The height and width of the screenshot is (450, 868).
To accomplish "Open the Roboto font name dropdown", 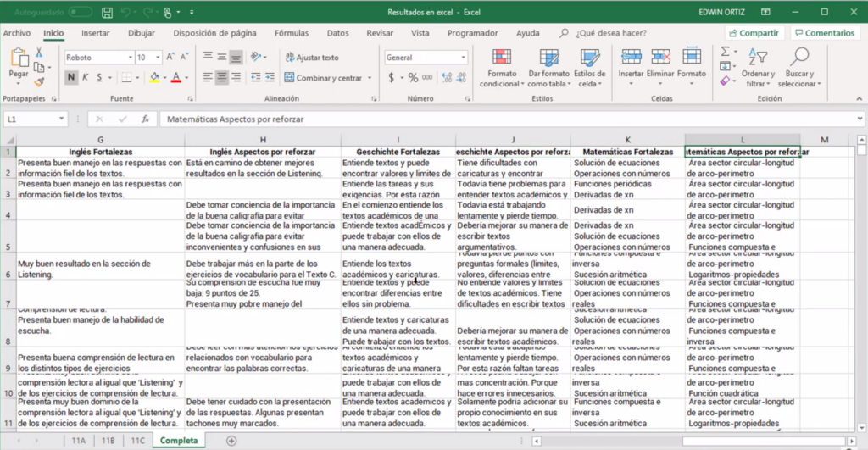I will [x=131, y=58].
